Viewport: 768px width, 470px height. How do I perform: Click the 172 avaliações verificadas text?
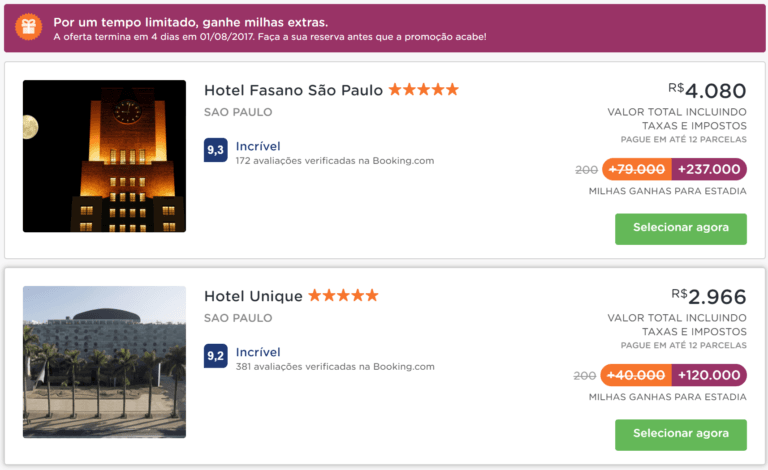click(x=335, y=160)
